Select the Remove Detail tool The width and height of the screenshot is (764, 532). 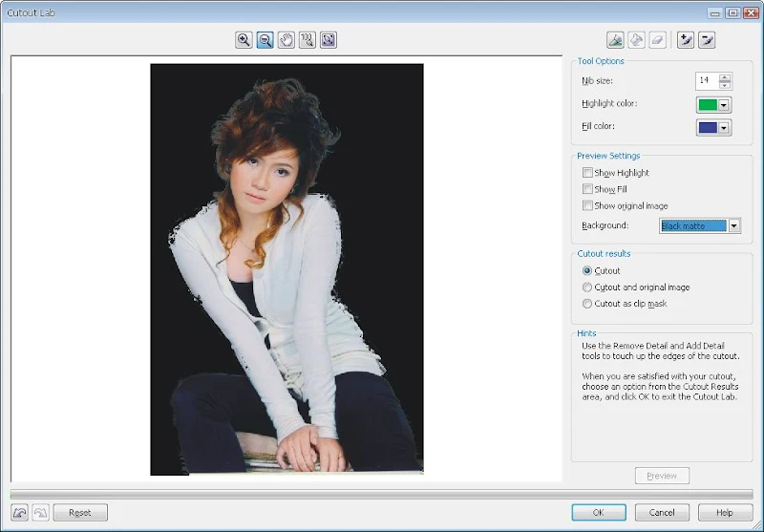point(707,40)
